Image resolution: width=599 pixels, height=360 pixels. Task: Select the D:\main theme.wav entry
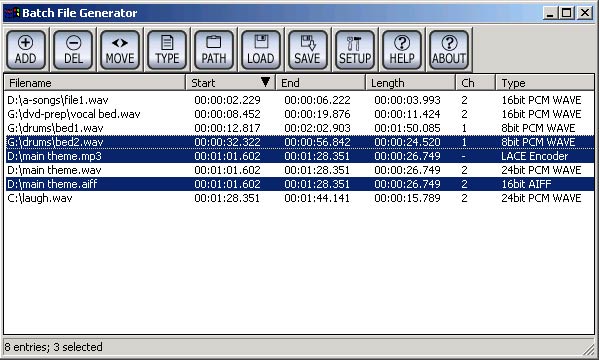tap(300, 170)
